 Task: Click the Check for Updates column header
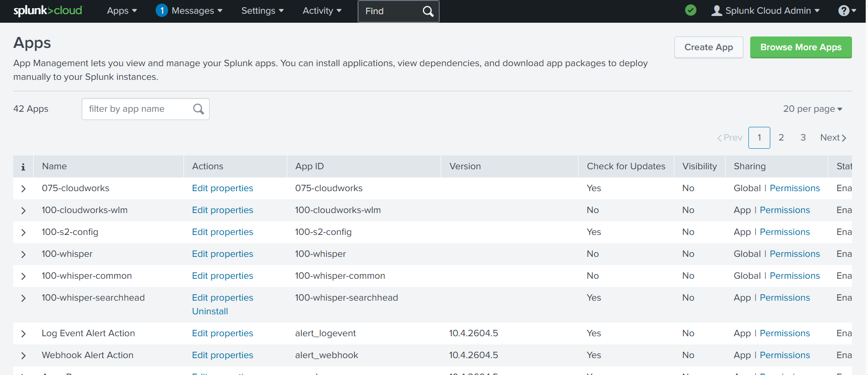[626, 166]
